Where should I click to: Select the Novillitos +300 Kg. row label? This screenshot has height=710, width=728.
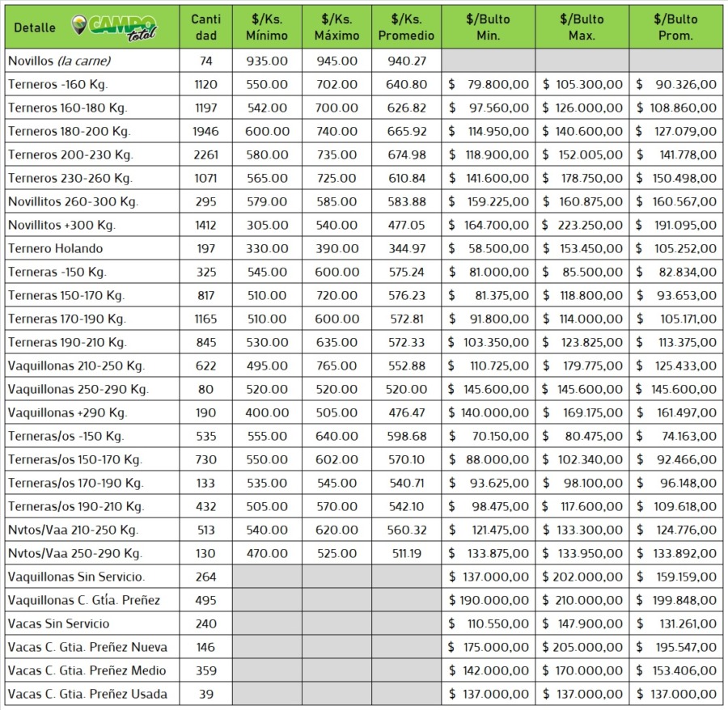coord(61,225)
